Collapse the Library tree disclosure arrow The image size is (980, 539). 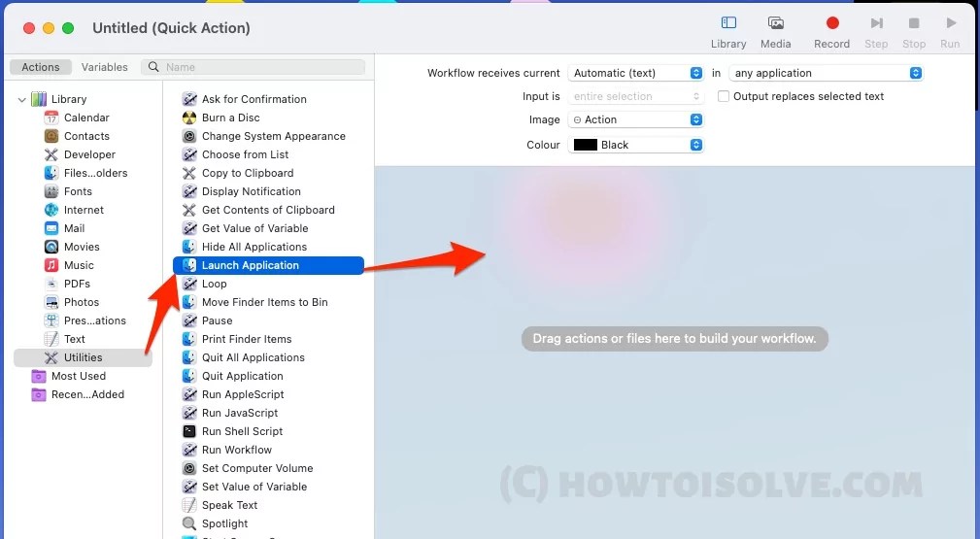point(22,99)
